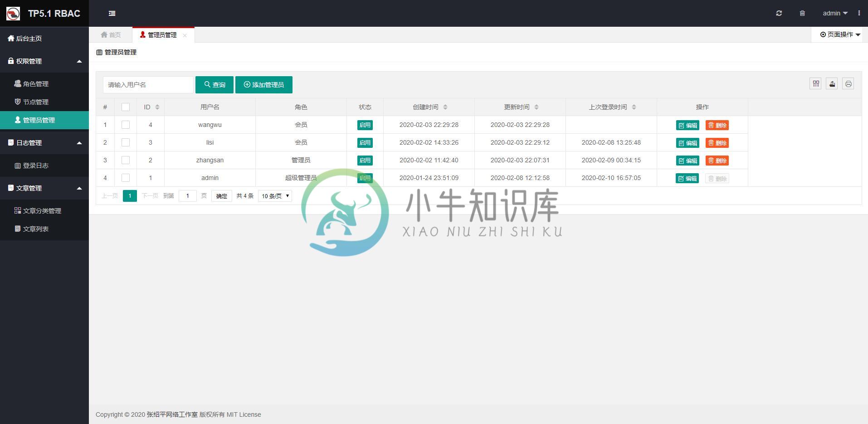Toggle the sidebar collapse icon
Image resolution: width=868 pixels, height=424 pixels.
pos(112,14)
